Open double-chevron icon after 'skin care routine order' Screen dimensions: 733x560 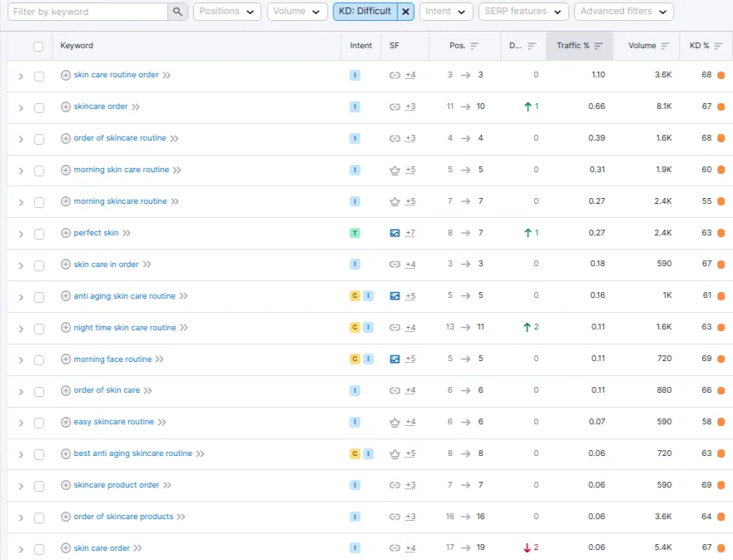(x=166, y=75)
